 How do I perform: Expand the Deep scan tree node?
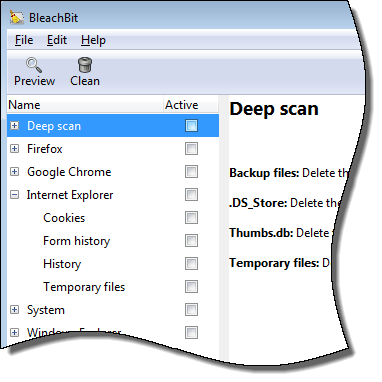[14, 126]
